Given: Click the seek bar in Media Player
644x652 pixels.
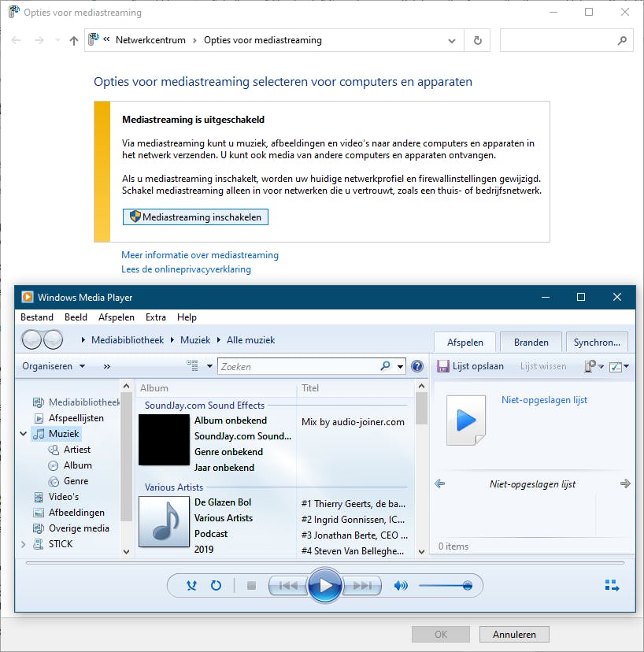Looking at the screenshot, I should 325,563.
